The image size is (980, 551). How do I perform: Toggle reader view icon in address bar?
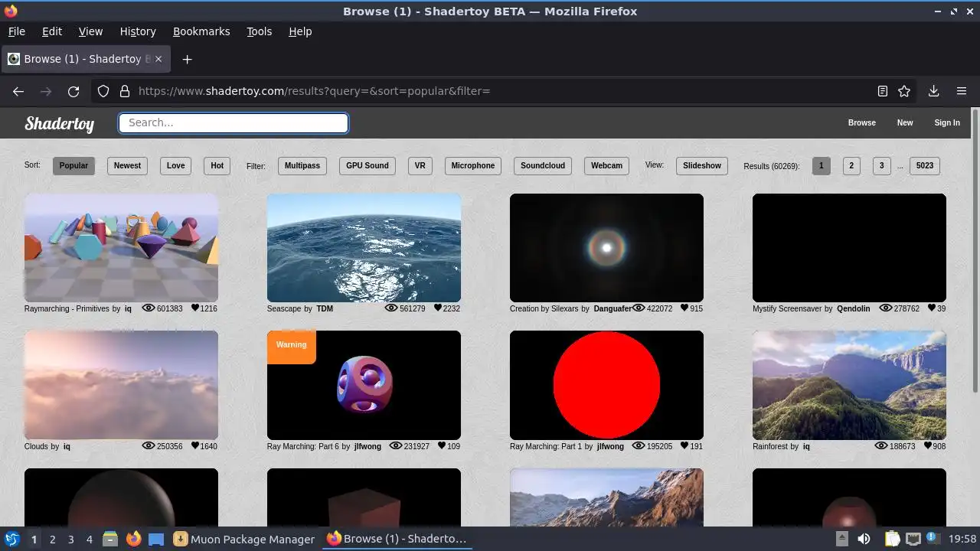pos(883,91)
